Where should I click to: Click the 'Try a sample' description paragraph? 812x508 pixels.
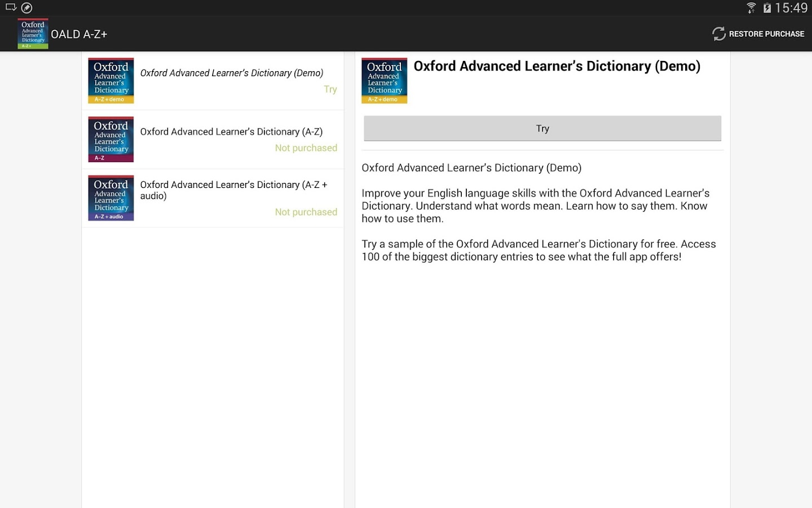pyautogui.click(x=539, y=251)
